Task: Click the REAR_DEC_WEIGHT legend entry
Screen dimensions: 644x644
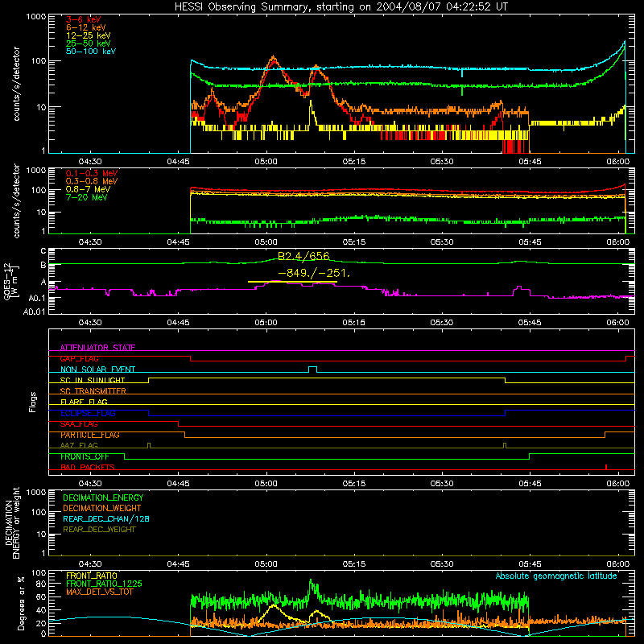Action: 99,530
